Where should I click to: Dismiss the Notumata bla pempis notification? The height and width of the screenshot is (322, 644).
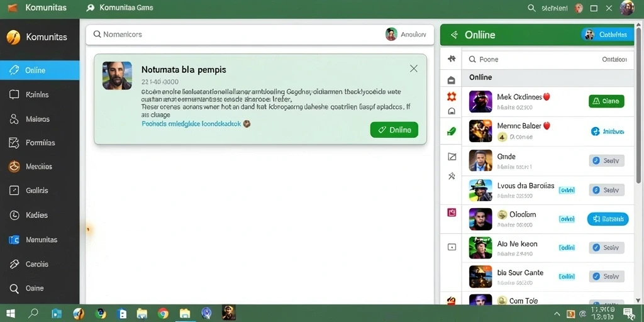(x=414, y=69)
